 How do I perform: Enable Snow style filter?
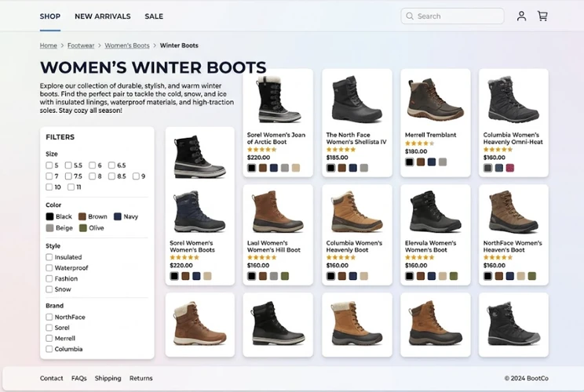click(49, 289)
